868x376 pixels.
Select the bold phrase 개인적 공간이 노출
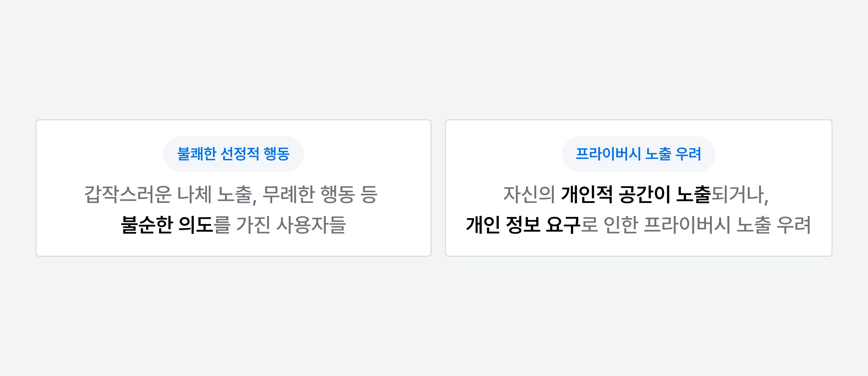pos(636,194)
